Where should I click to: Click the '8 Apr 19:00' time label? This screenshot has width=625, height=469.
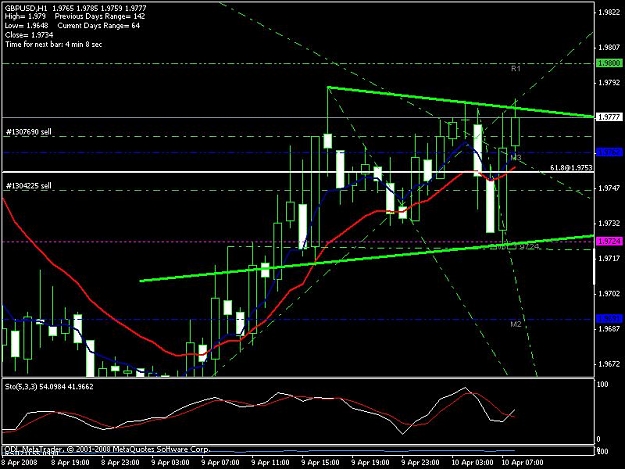tap(70, 463)
